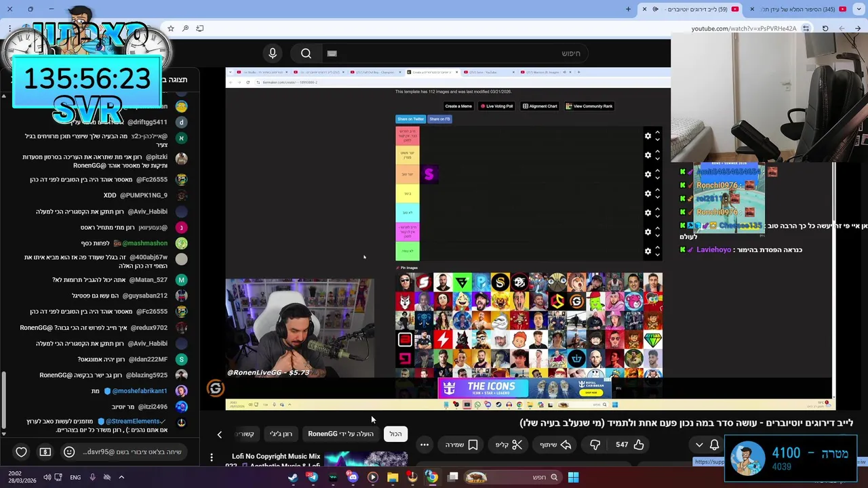Screen dimensions: 868x488
Task: Click the magenta tier label color cell
Action: 408,232
